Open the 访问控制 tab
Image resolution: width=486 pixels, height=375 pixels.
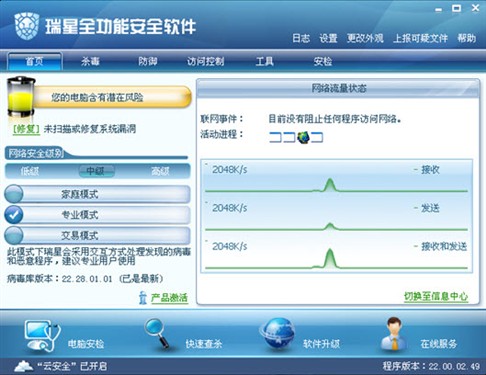205,61
